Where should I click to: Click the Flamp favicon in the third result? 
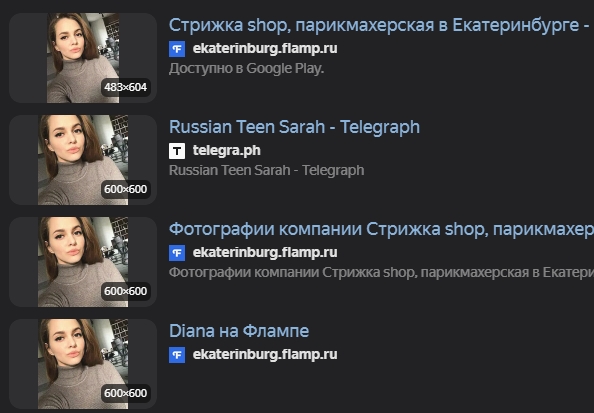click(177, 253)
